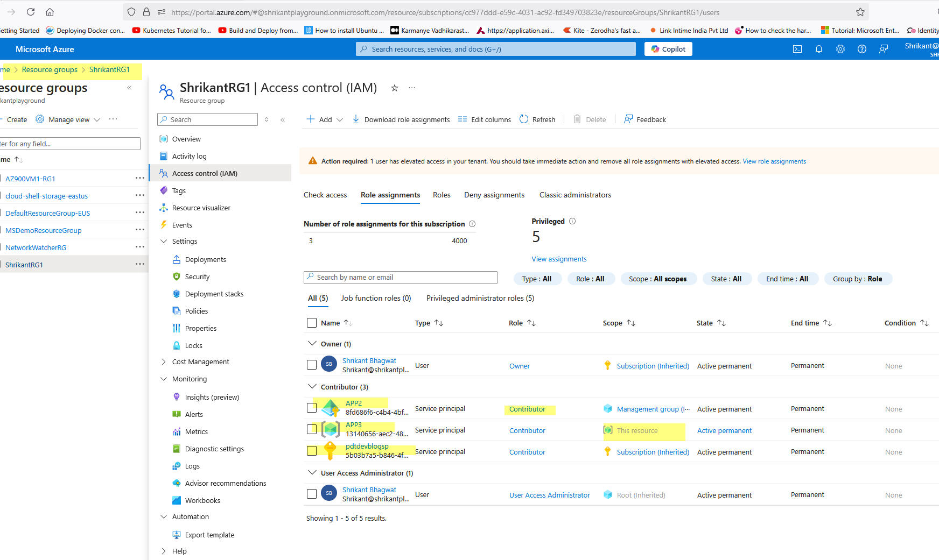Click Edit columns button
Screen dimensions: 939x560
[x=485, y=119]
